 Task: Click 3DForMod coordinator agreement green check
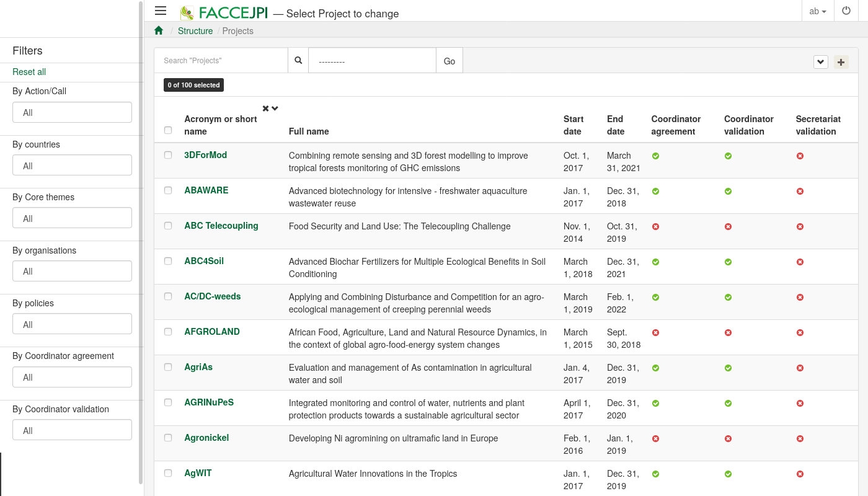(655, 156)
